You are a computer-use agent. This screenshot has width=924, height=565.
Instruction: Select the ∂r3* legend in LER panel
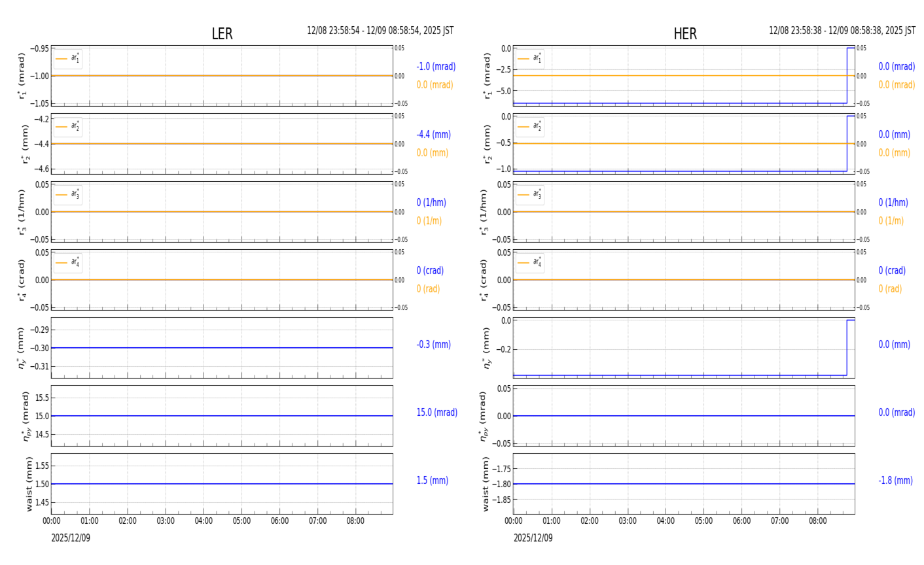(67, 195)
